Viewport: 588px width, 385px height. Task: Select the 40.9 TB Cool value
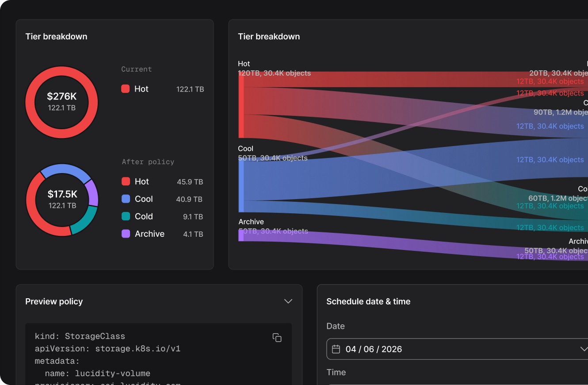tap(189, 200)
